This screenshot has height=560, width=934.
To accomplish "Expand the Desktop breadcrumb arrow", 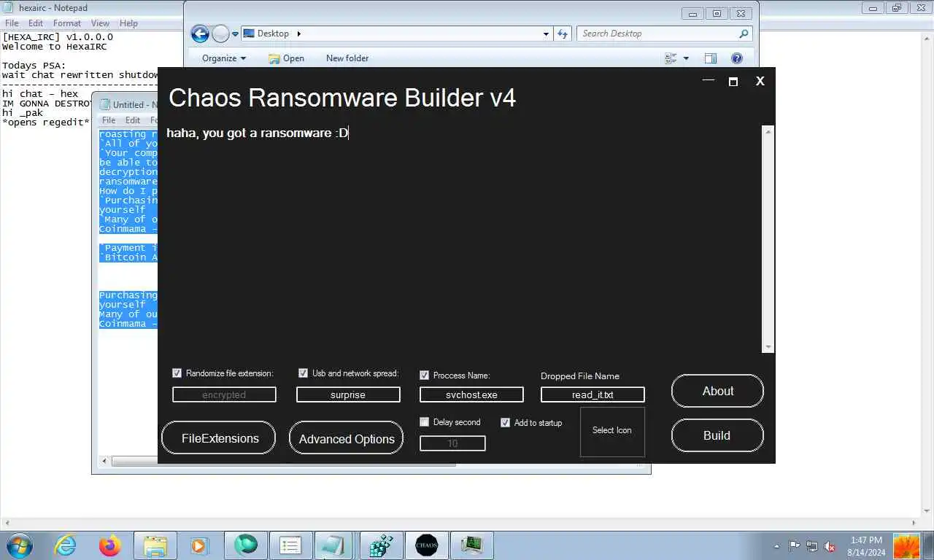I will (x=298, y=34).
